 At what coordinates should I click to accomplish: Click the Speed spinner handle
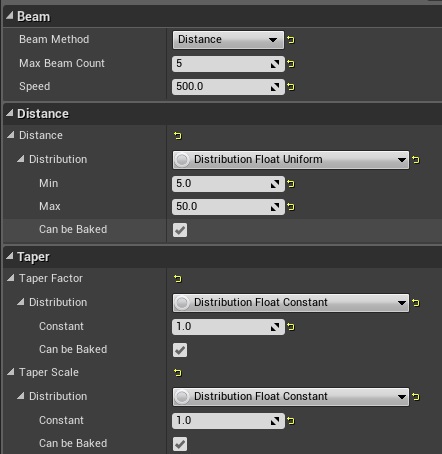pos(275,87)
